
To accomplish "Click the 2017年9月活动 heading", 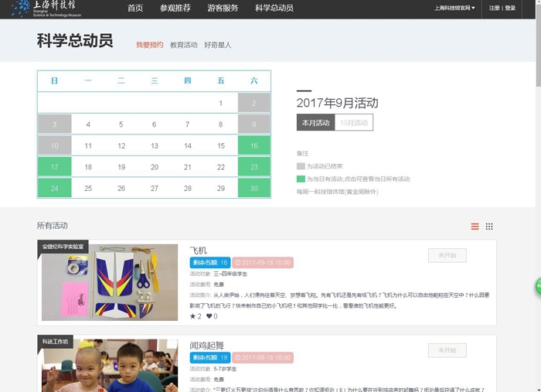I will (x=338, y=103).
